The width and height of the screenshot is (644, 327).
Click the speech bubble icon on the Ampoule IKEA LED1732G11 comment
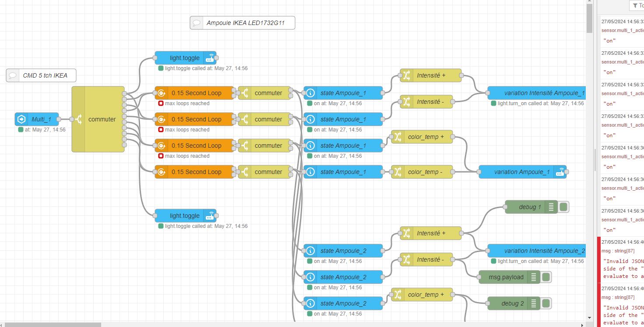[x=197, y=23]
